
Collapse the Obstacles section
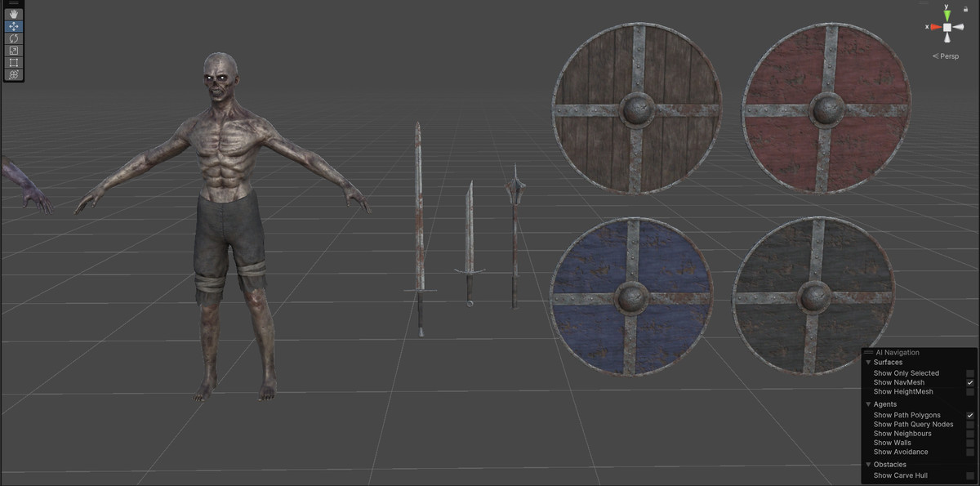pos(868,465)
